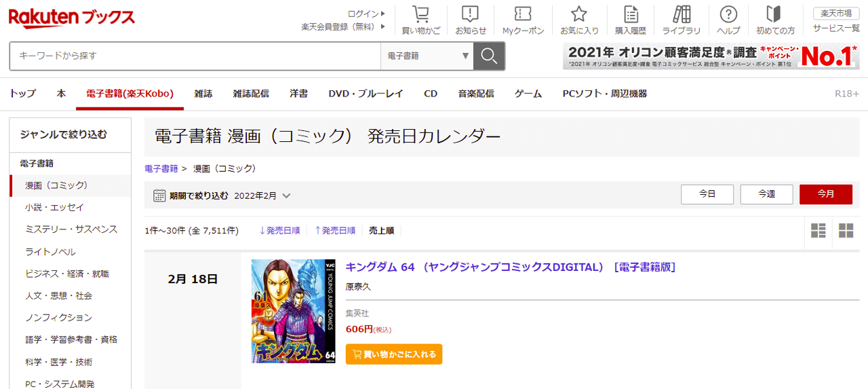The width and height of the screenshot is (868, 389).
Task: Open the ライブラリ library icon
Action: 682,15
